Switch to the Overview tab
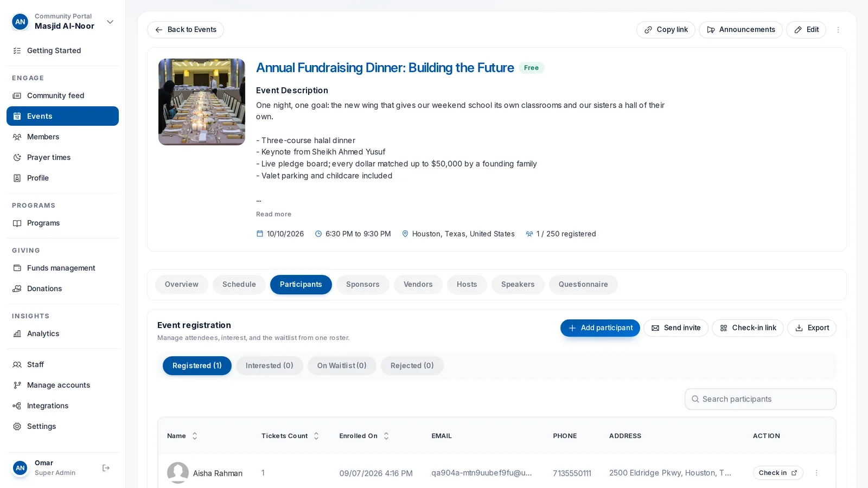 pos(182,285)
